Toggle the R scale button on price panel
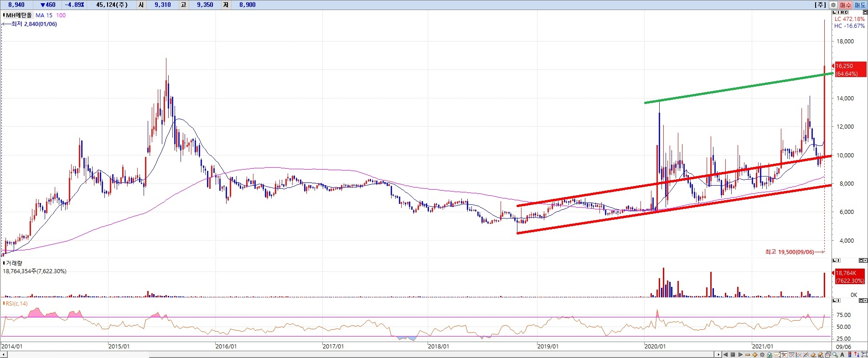Screen dimensions: 868x358 [842, 12]
